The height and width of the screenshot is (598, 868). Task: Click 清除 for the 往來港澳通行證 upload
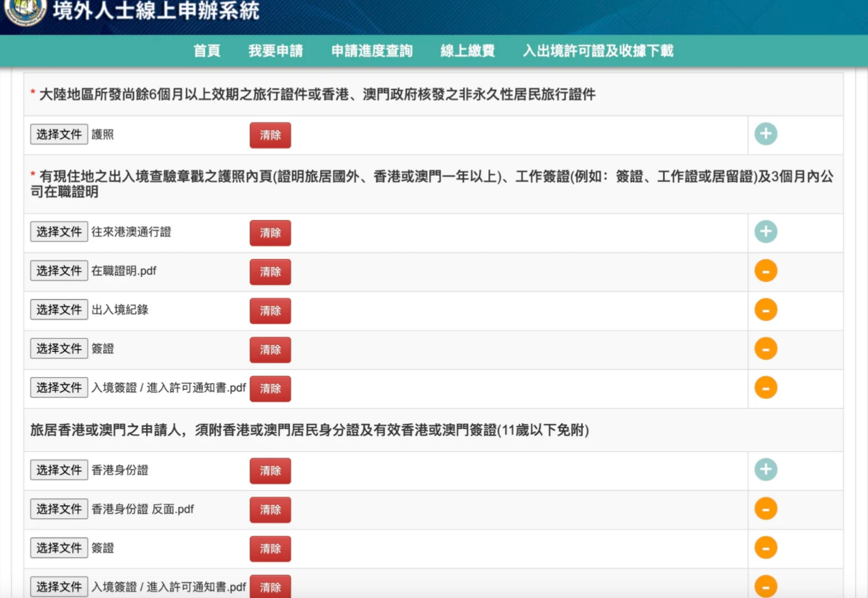[270, 232]
